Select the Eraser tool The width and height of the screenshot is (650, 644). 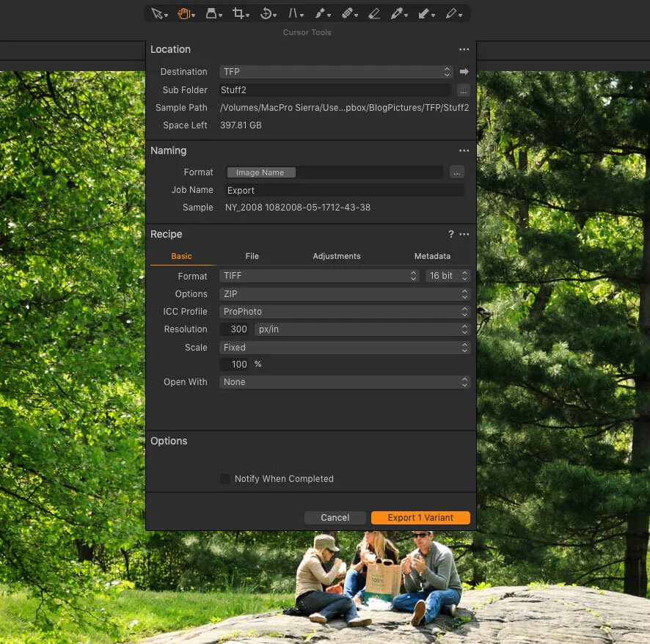[x=374, y=14]
